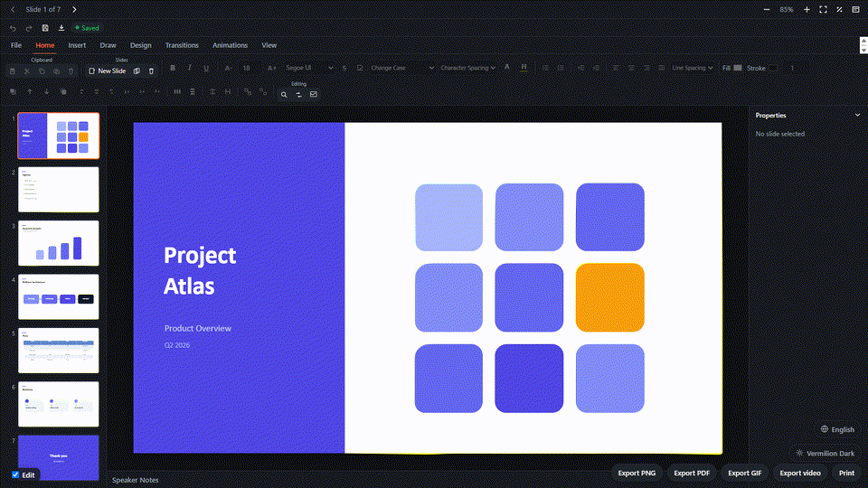868x488 pixels.
Task: Click the fit-to-window icon beside fullscreen
Action: click(839, 9)
